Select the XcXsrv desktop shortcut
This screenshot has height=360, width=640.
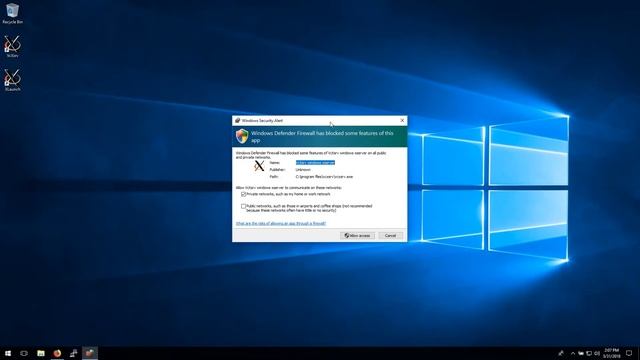pyautogui.click(x=12, y=47)
